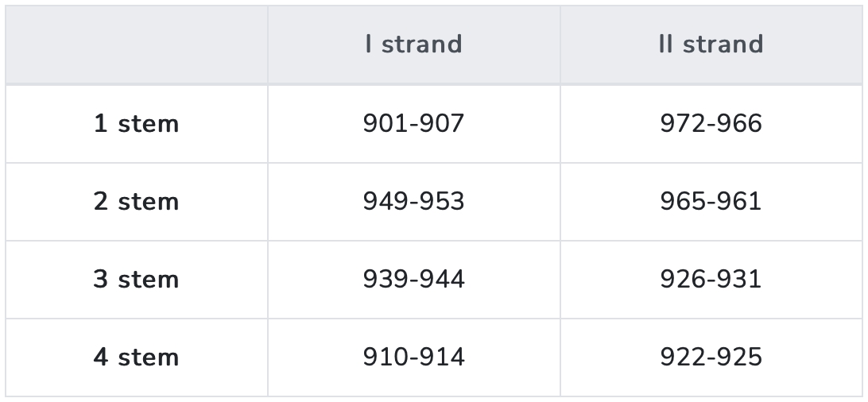Click the "II strand" column header
The height and width of the screenshot is (402, 868).
click(711, 44)
